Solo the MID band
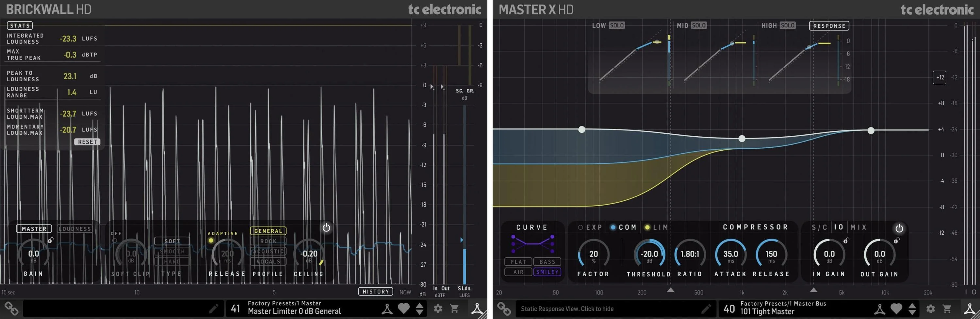 pos(698,25)
